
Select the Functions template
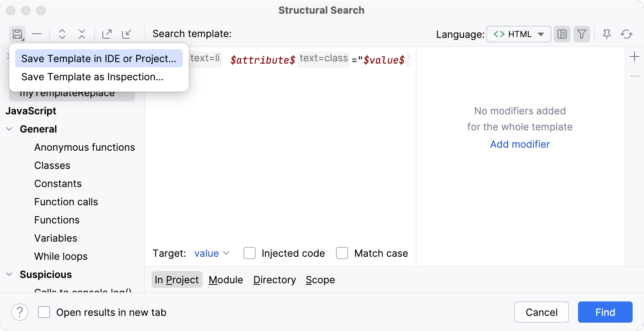[x=57, y=220]
